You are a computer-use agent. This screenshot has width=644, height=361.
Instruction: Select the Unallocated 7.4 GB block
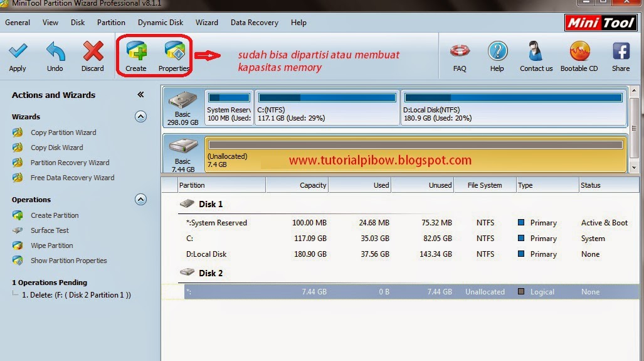click(x=416, y=154)
